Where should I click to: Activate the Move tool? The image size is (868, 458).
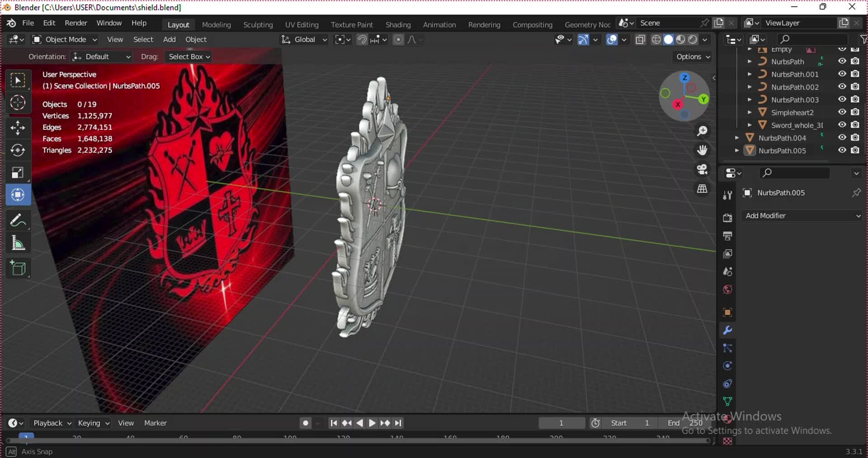(x=18, y=128)
